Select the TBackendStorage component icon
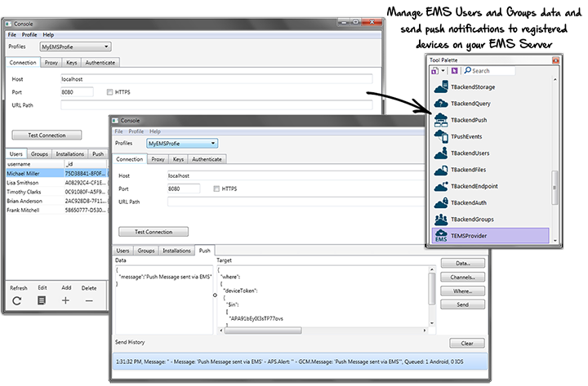This screenshot has height=386, width=588. (441, 87)
